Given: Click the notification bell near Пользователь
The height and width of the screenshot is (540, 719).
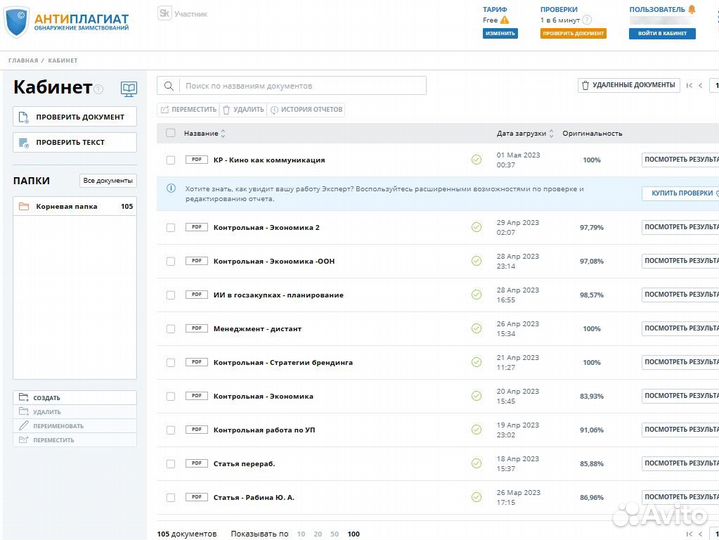Looking at the screenshot, I should tap(692, 10).
